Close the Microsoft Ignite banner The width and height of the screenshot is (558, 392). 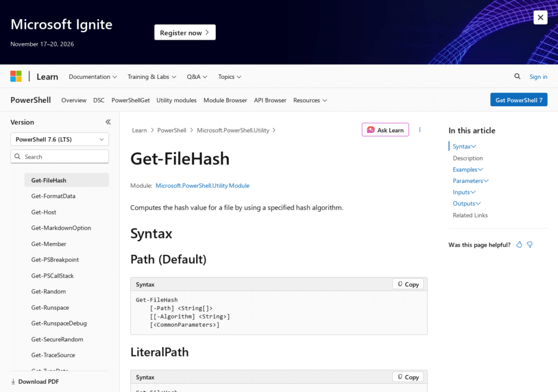tap(540, 17)
